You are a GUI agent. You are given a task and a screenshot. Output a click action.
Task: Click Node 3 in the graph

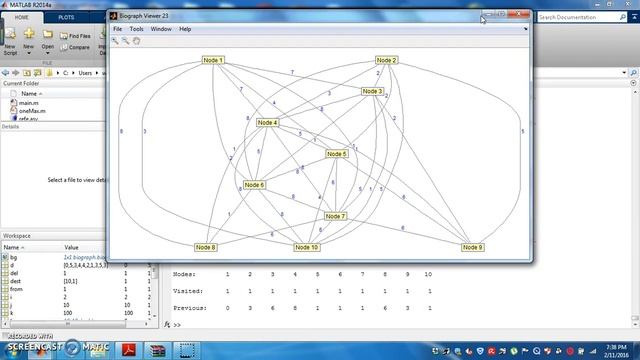tap(372, 91)
